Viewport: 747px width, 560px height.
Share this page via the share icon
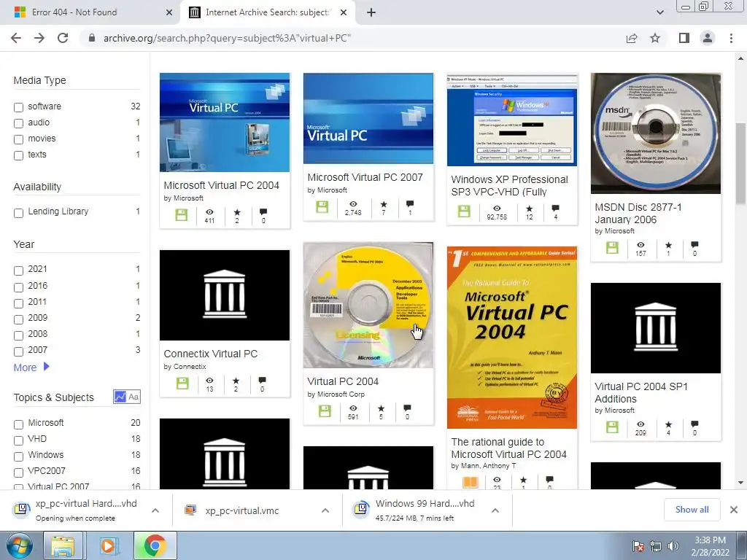(632, 38)
